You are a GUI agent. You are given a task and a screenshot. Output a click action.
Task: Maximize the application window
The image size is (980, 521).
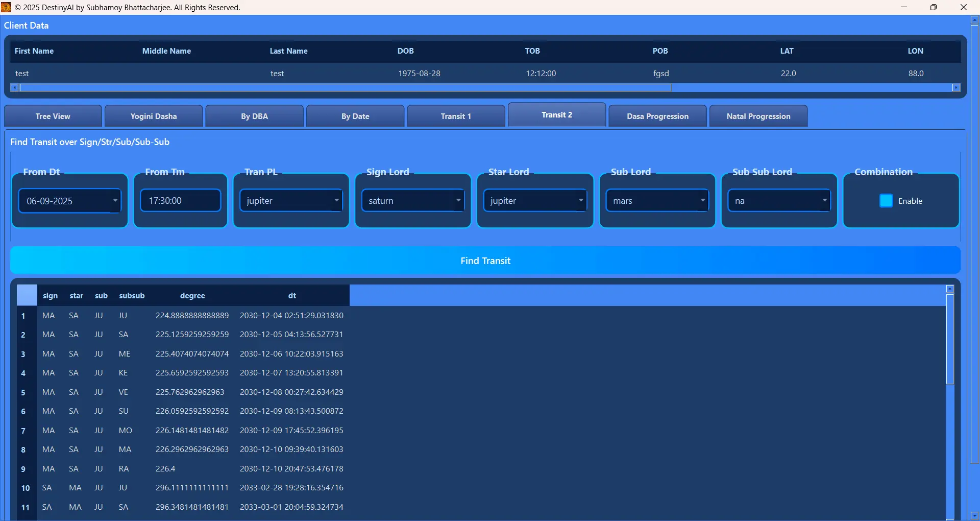934,7
